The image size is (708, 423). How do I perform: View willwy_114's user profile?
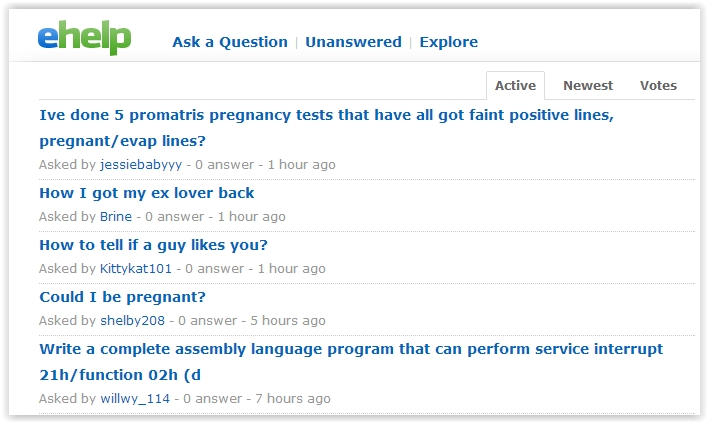click(135, 398)
